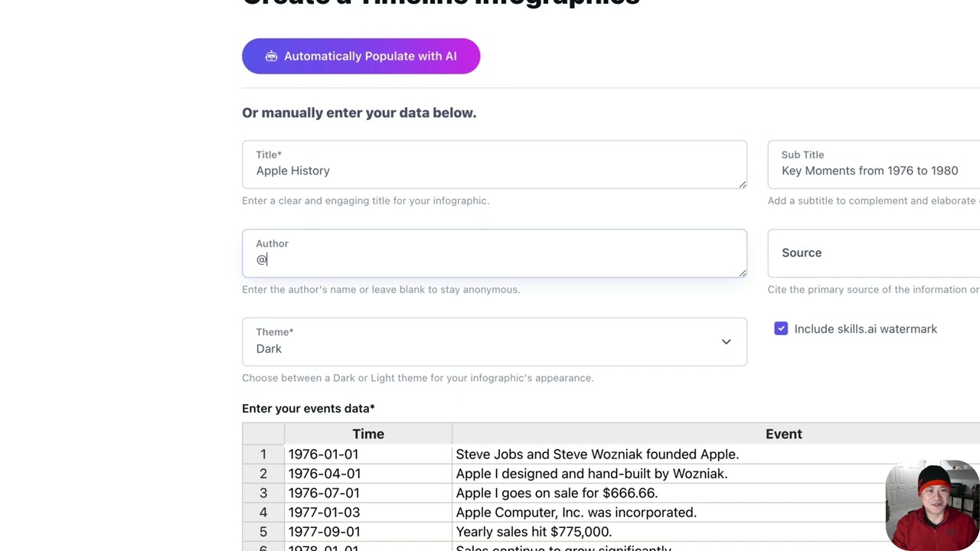Select the Source input field
Viewport: 980px width, 551px height.
pos(873,253)
